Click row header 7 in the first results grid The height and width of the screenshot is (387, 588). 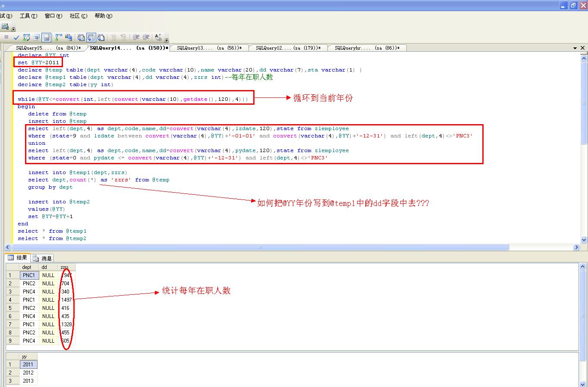(x=13, y=325)
